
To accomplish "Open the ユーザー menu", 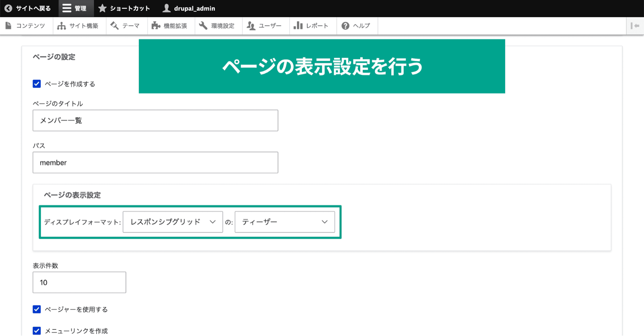I will (x=266, y=26).
